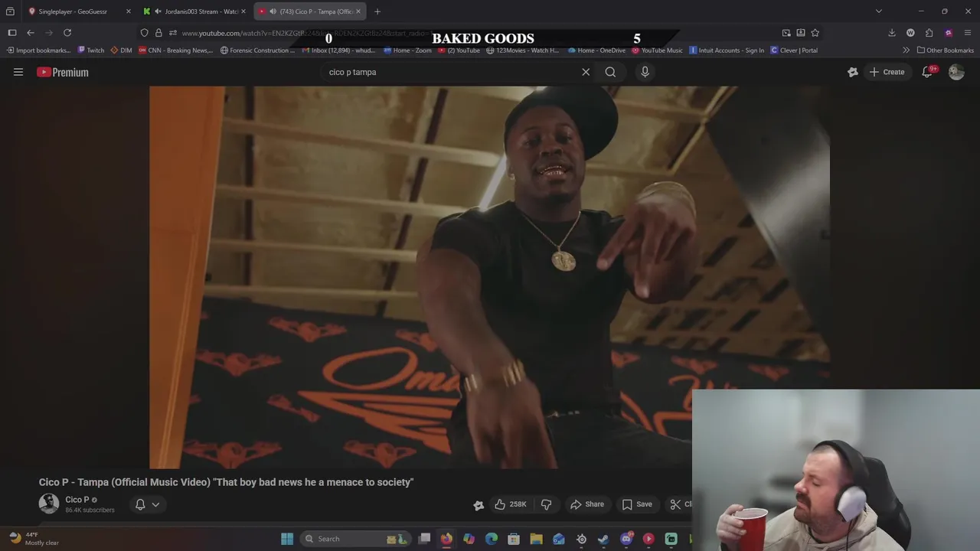Open Firefox from the taskbar
Image resolution: width=980 pixels, height=551 pixels.
tap(446, 539)
